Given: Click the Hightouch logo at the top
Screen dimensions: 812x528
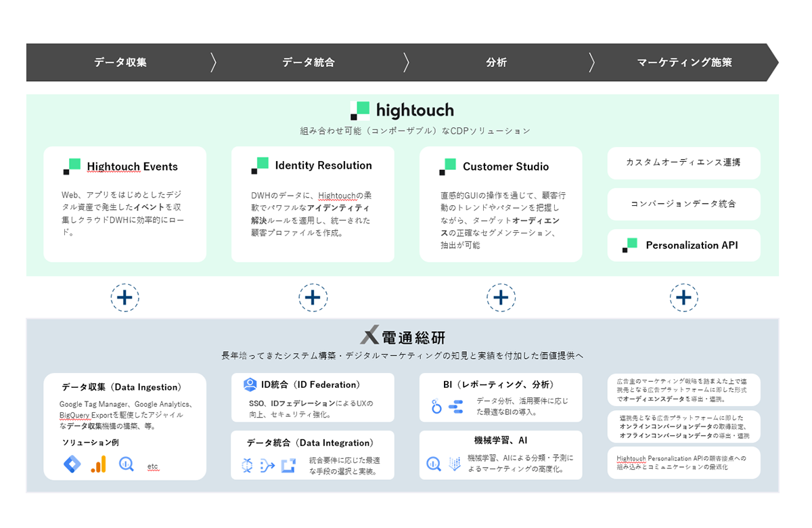Looking at the screenshot, I should 401,110.
